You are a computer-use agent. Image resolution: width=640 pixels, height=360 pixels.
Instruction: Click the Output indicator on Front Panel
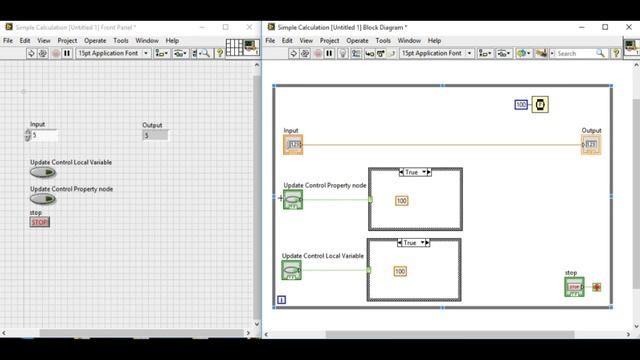[156, 136]
